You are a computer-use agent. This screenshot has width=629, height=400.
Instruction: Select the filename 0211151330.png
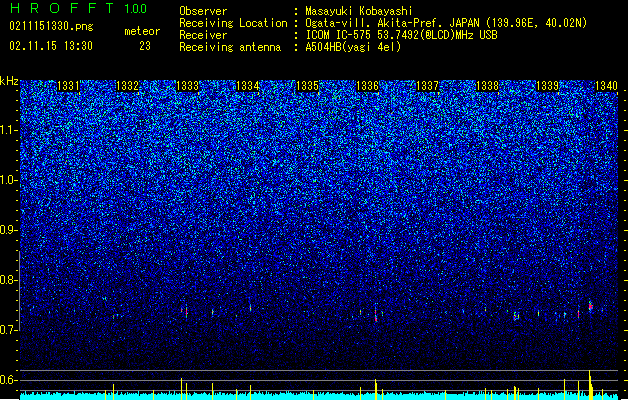coord(51,26)
